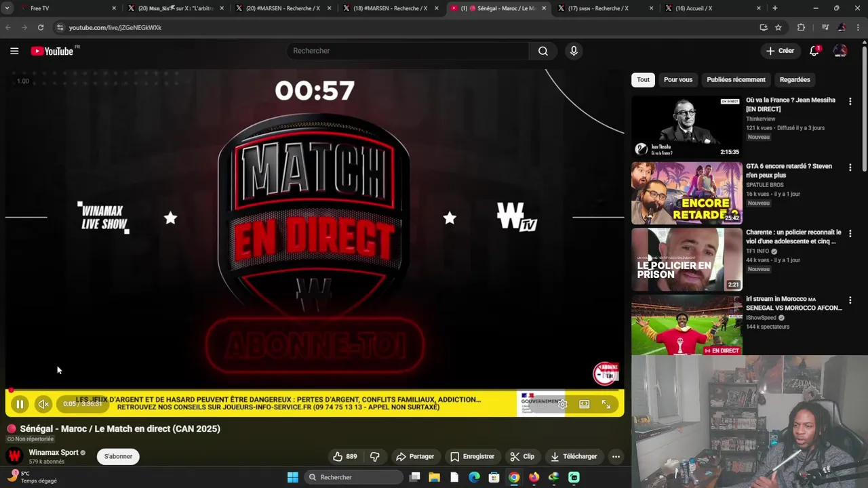The width and height of the screenshot is (868, 488).
Task: Reload the current page
Action: (x=41, y=27)
